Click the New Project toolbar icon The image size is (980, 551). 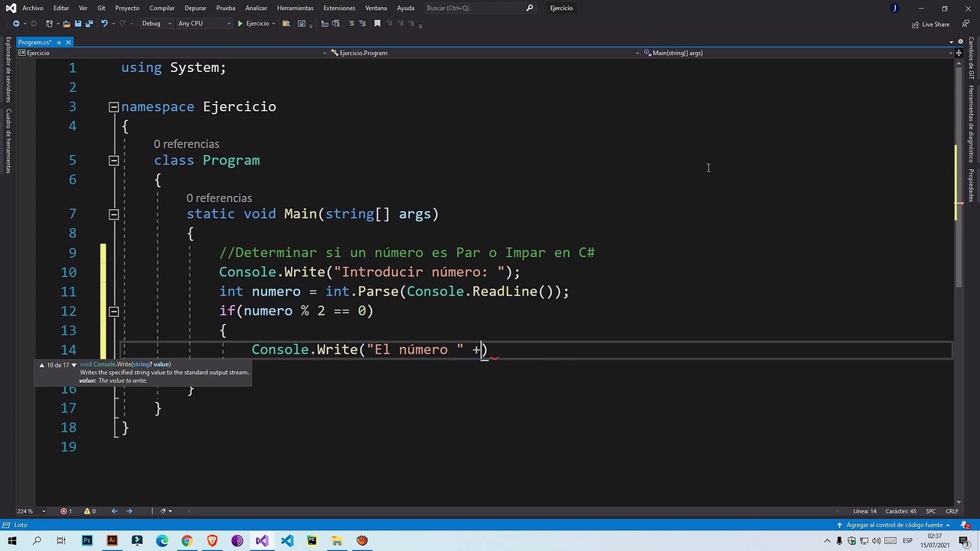49,24
